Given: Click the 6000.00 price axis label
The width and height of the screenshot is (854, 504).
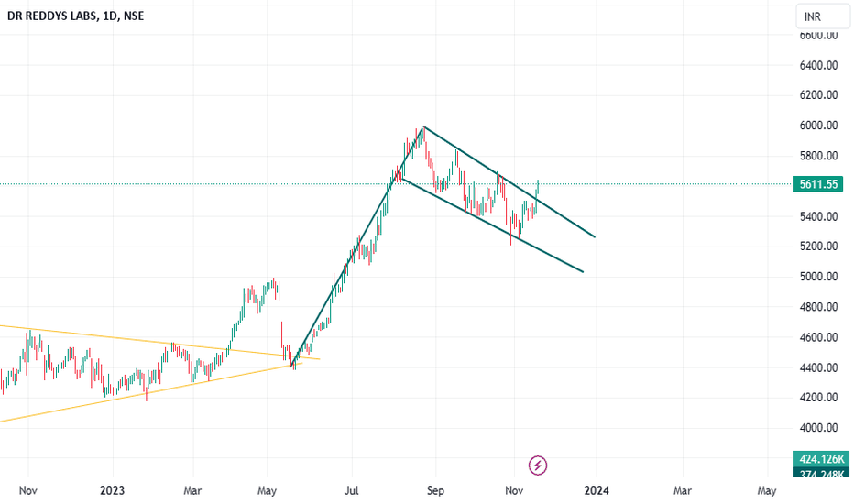Looking at the screenshot, I should [x=818, y=126].
